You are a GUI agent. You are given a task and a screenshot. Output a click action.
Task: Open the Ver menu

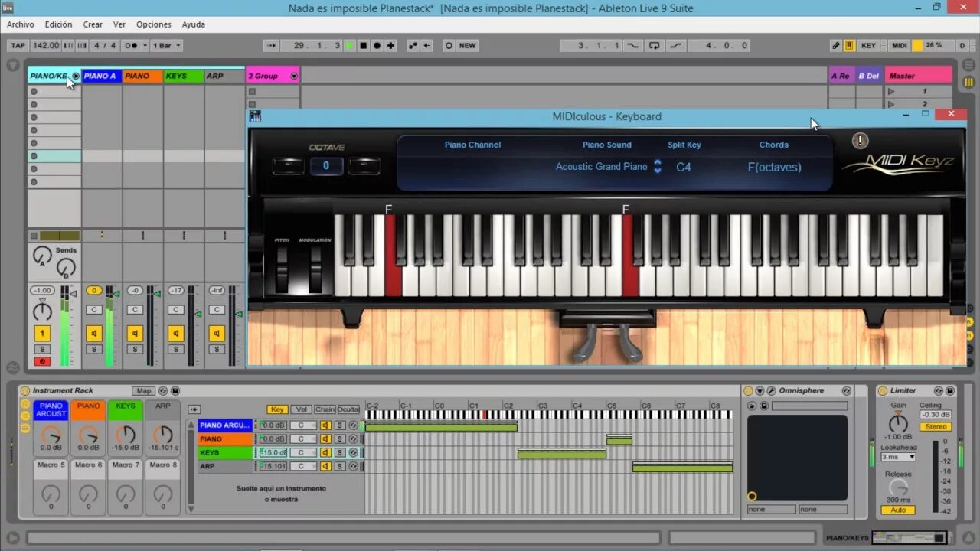pyautogui.click(x=119, y=24)
